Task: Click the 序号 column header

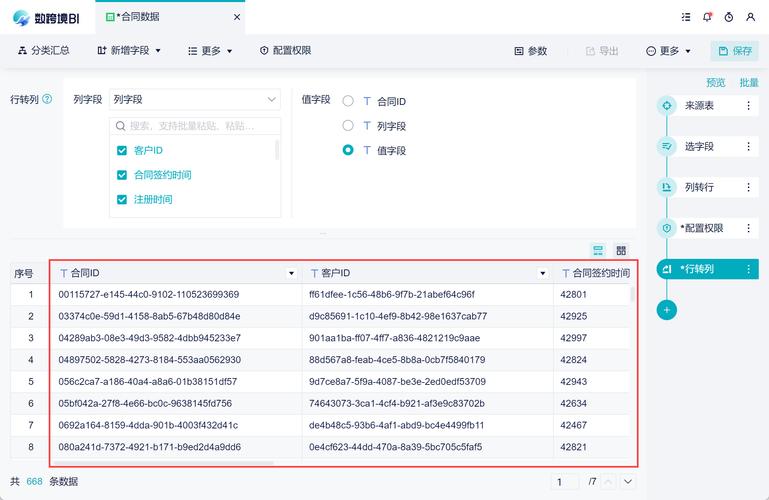Action: tap(24, 274)
